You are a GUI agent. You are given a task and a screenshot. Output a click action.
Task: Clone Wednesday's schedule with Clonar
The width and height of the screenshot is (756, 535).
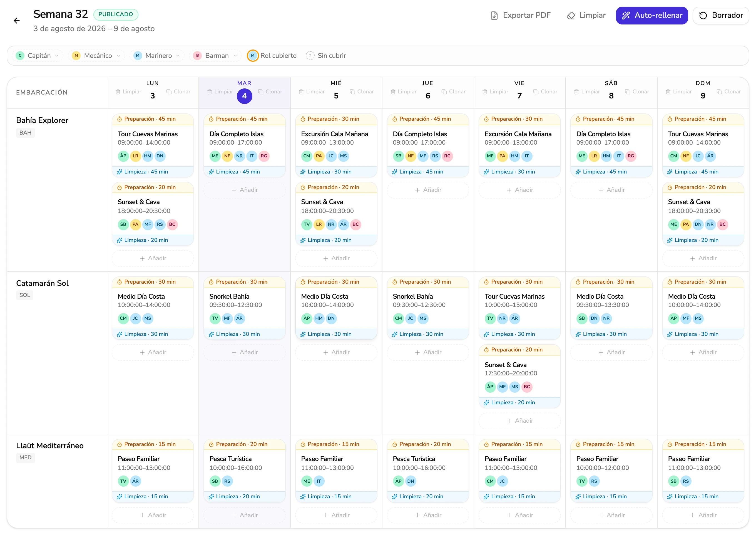point(362,92)
